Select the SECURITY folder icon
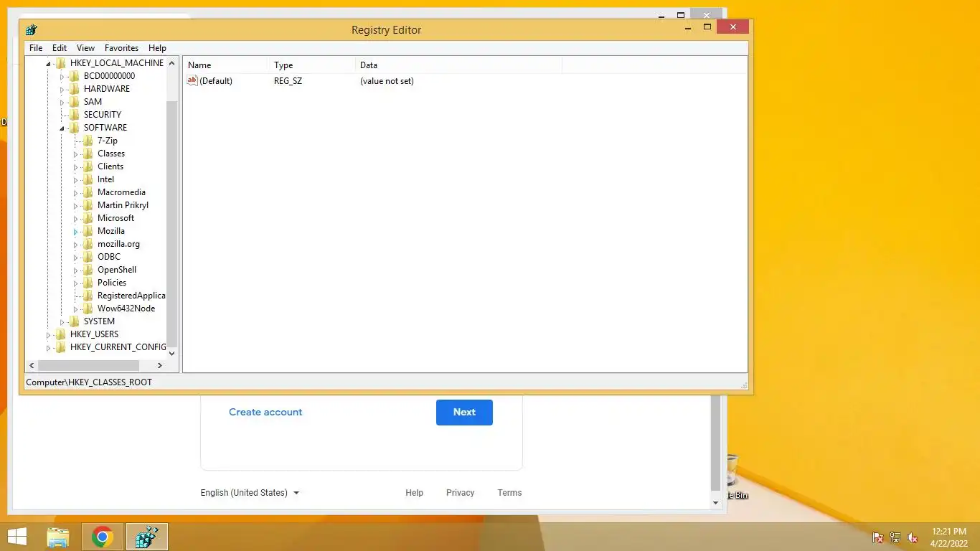This screenshot has height=551, width=980. tap(74, 115)
